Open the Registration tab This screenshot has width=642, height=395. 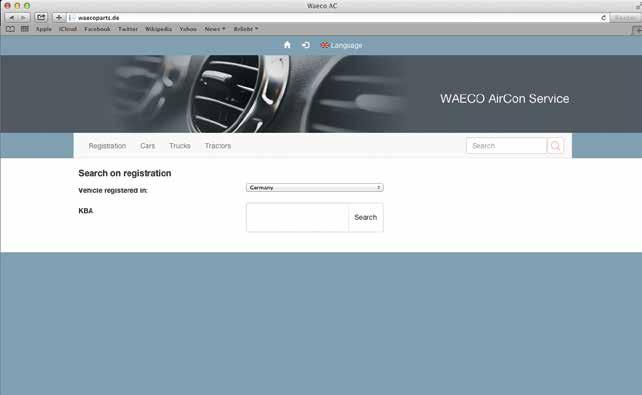tap(107, 146)
